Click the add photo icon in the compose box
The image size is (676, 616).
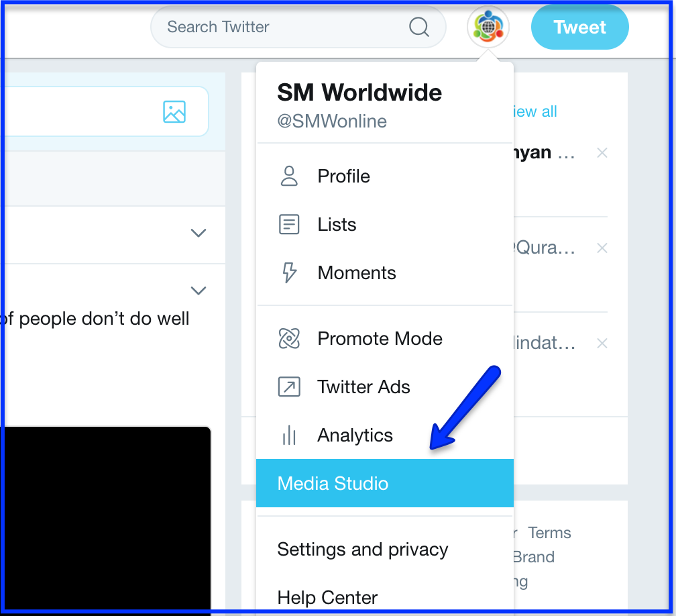click(174, 111)
